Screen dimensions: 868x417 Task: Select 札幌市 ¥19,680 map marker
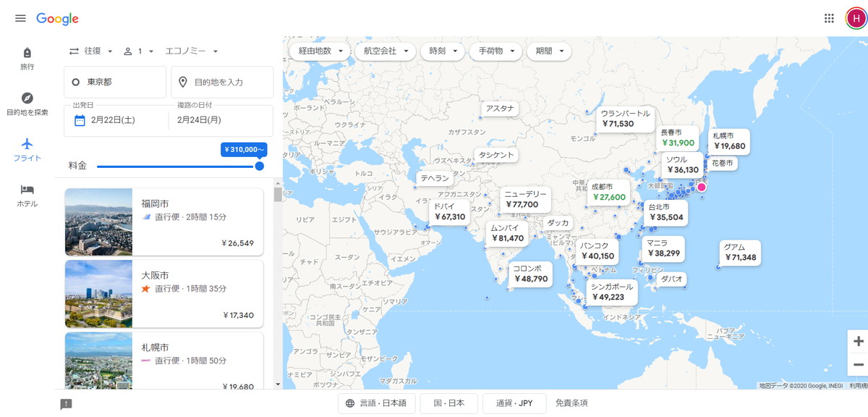(728, 140)
